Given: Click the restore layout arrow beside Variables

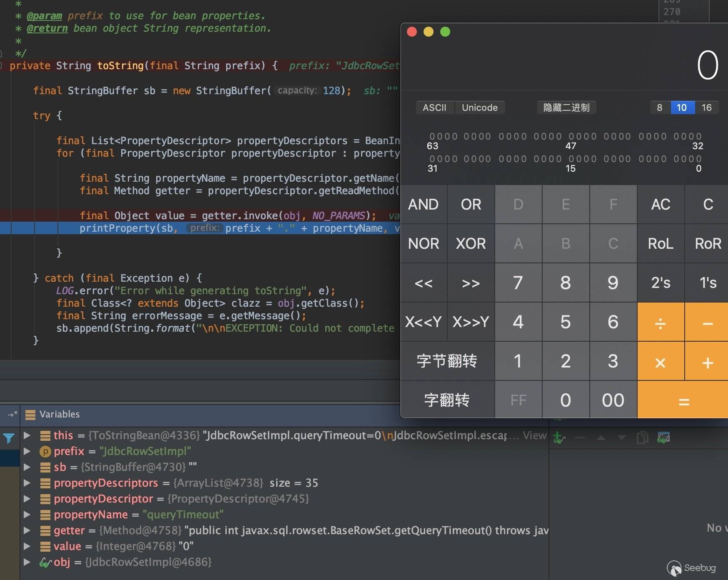Looking at the screenshot, I should (x=12, y=414).
